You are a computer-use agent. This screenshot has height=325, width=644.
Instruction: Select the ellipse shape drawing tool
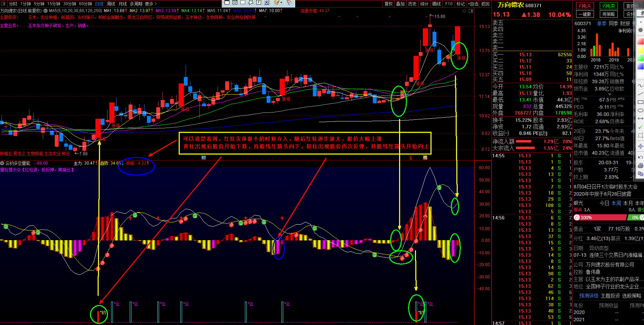[x=641, y=110]
